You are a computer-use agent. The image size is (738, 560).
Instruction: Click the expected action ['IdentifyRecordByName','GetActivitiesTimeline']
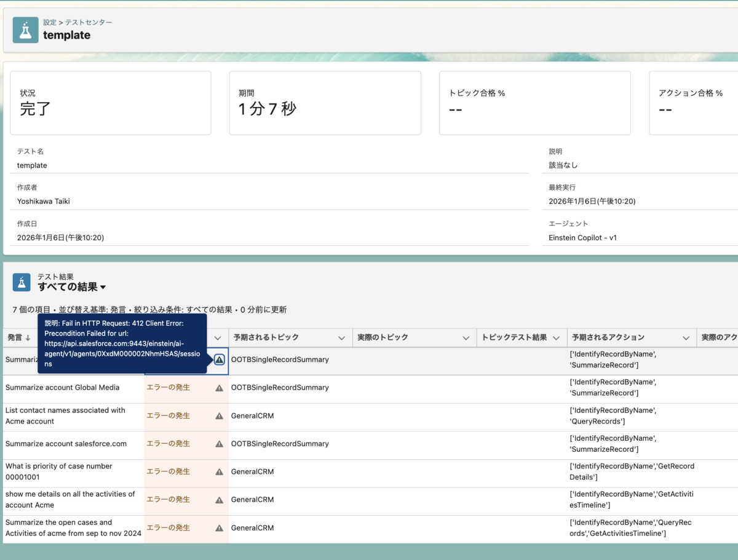pyautogui.click(x=631, y=500)
